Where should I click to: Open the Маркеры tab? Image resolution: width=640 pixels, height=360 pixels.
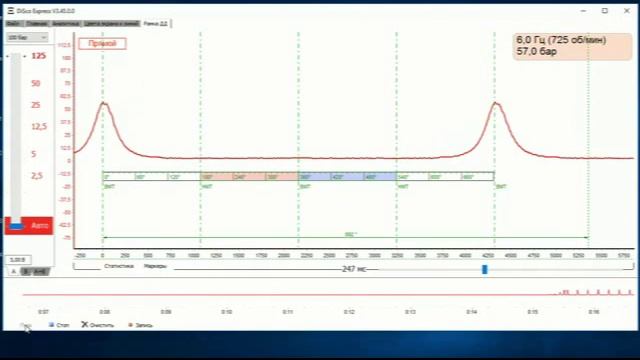pyautogui.click(x=155, y=266)
